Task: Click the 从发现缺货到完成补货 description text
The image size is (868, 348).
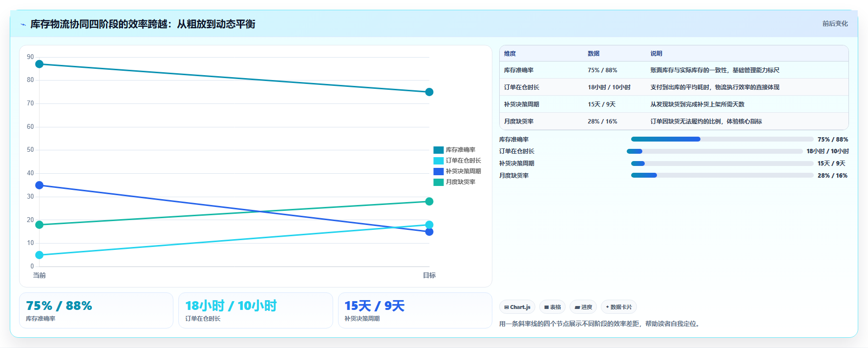Action: tap(697, 104)
